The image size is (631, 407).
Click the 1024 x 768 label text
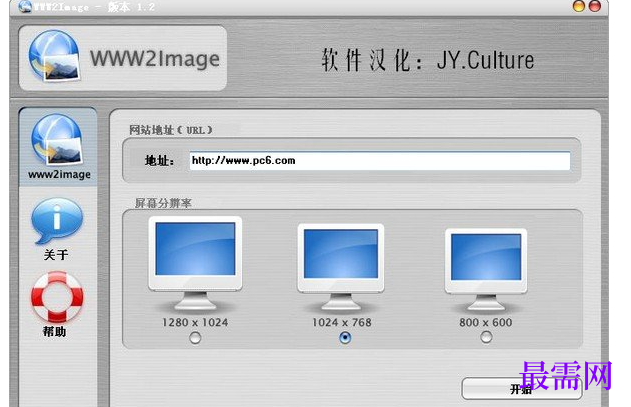tap(342, 322)
